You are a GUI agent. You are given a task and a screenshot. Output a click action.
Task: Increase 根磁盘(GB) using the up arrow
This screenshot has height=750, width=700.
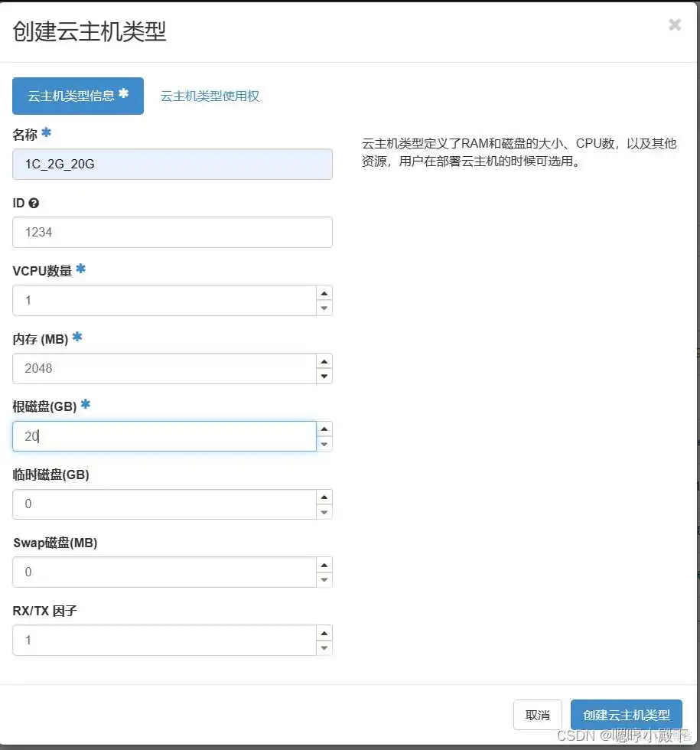[x=324, y=429]
